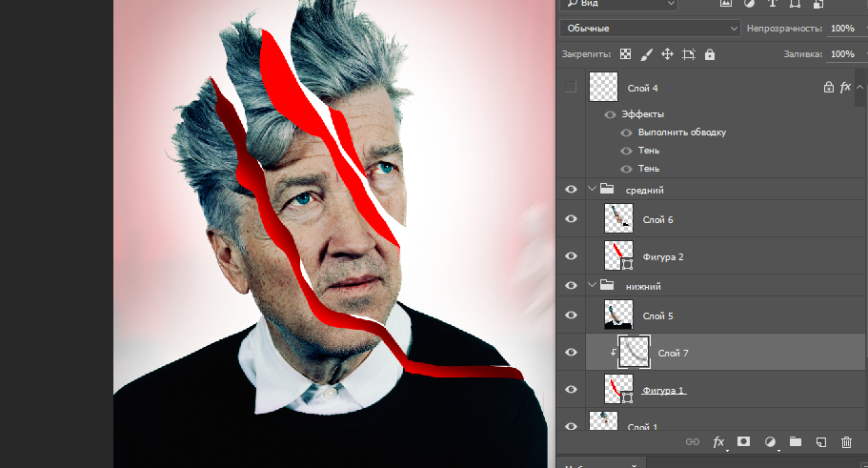868x468 pixels.
Task: Click thumbnail of Фигура 1
Action: click(618, 389)
